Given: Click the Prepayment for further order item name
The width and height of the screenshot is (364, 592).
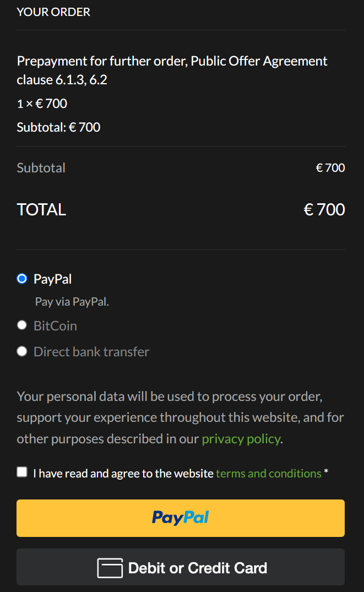Looking at the screenshot, I should 172,70.
